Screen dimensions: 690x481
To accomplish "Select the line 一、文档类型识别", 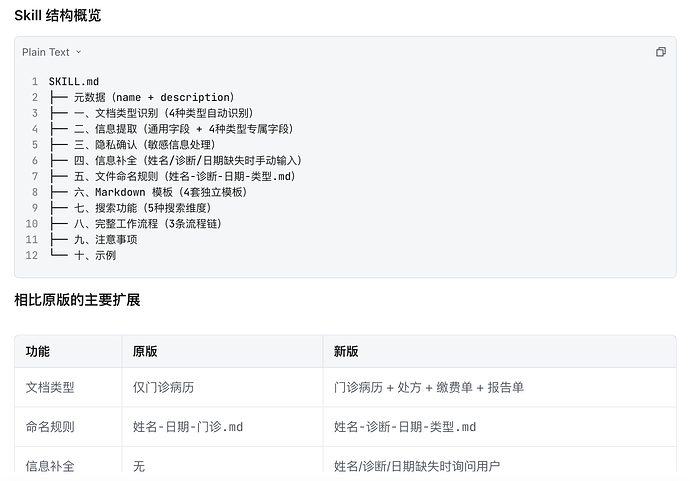I will tap(152, 113).
